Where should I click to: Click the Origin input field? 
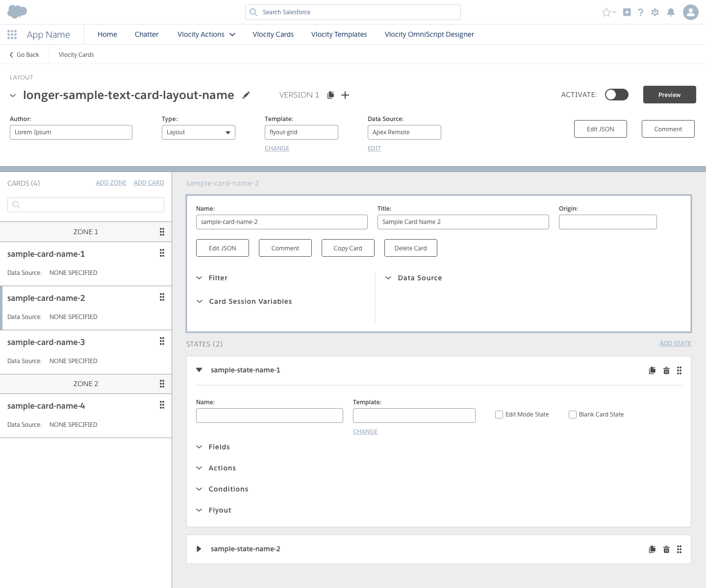pos(608,222)
